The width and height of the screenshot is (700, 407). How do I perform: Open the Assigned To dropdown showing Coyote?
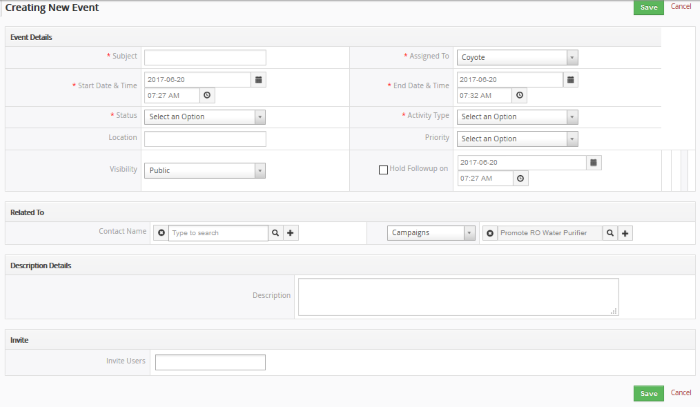pos(517,58)
